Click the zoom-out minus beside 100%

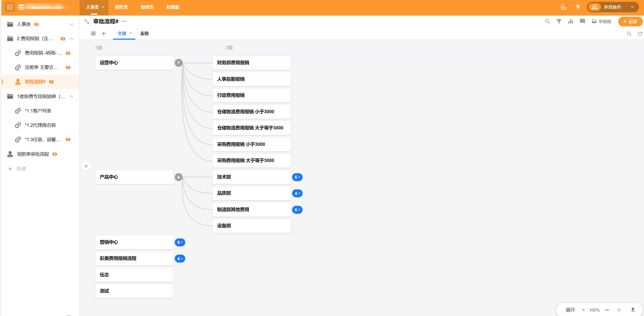pos(607,310)
